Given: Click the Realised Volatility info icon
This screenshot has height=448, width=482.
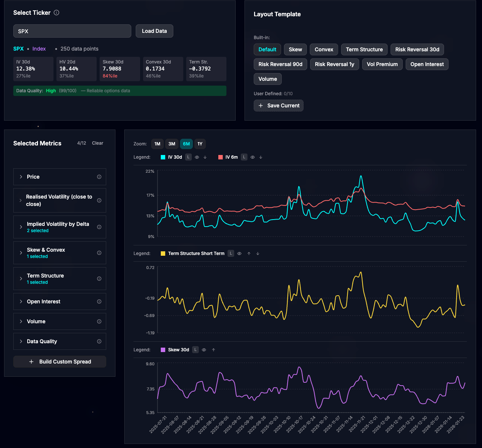Looking at the screenshot, I should (x=99, y=200).
